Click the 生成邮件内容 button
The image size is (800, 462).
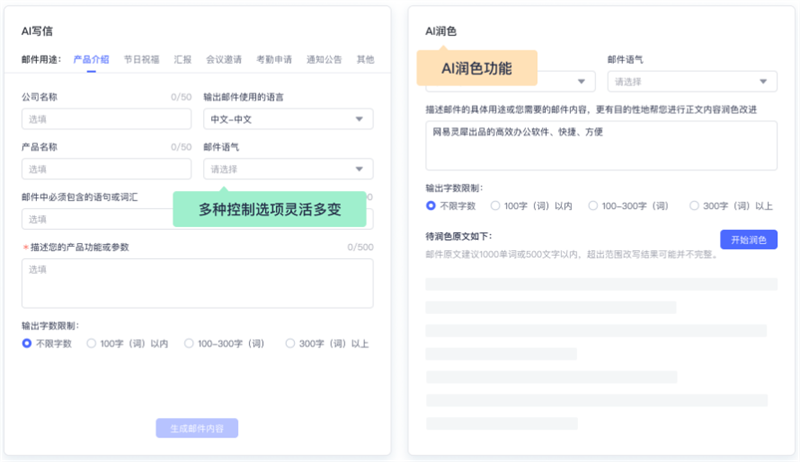197,428
